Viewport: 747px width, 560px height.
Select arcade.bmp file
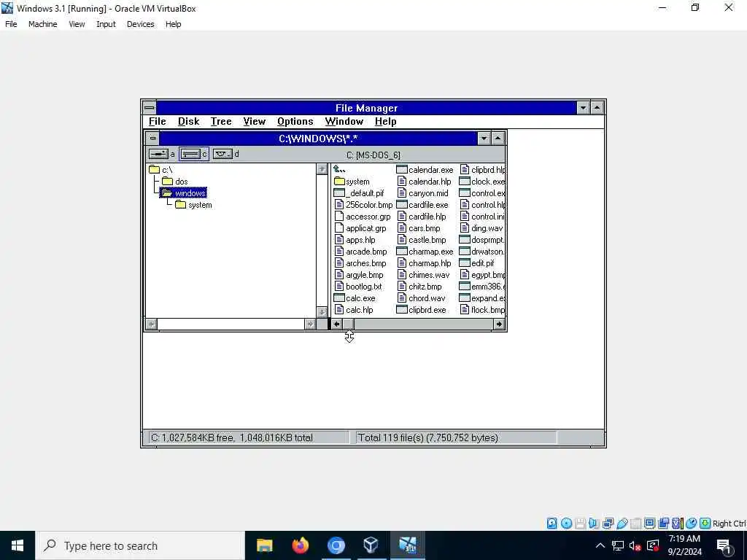click(x=360, y=252)
